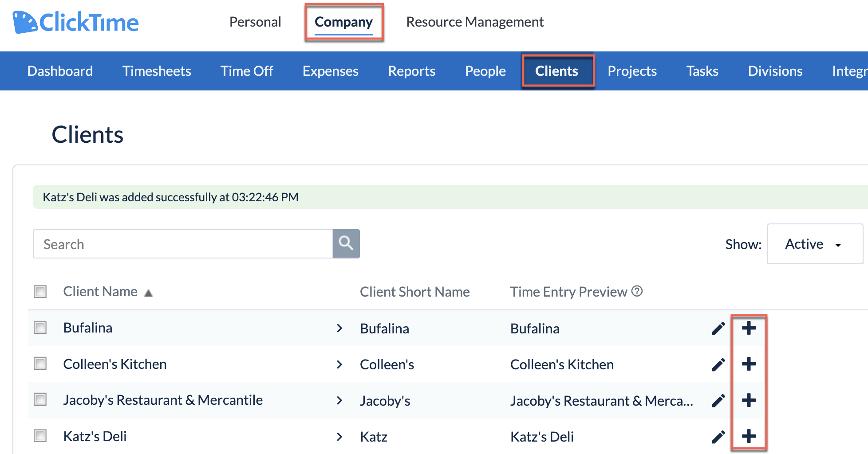868x454 pixels.
Task: Click preview text 'Jacoby's Restaurant & Merca...'
Action: 601,401
